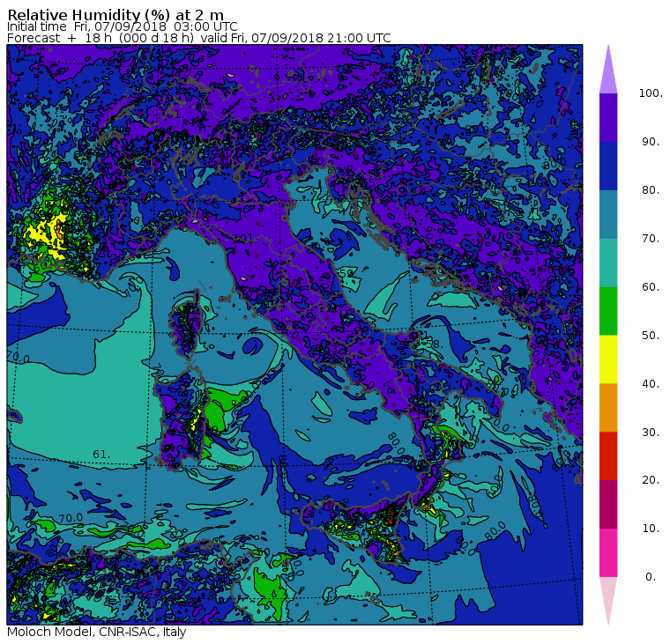Click the '70.0' contour label near the Algerian coast
This screenshot has width=670, height=644.
click(71, 518)
